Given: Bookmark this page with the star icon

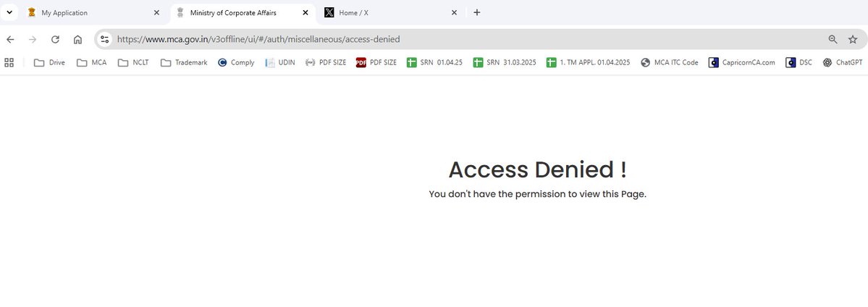Looking at the screenshot, I should pyautogui.click(x=853, y=39).
